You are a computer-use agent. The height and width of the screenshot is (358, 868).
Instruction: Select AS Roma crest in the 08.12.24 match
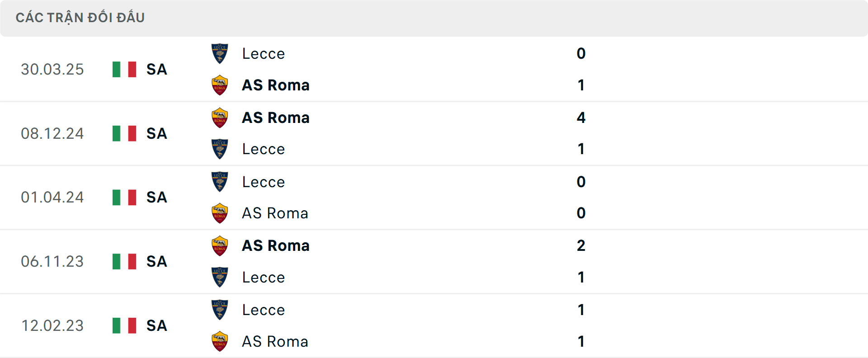point(220,118)
